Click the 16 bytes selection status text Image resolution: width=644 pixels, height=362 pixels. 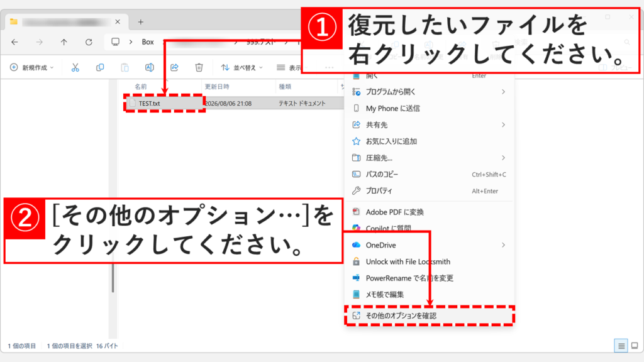pyautogui.click(x=107, y=346)
